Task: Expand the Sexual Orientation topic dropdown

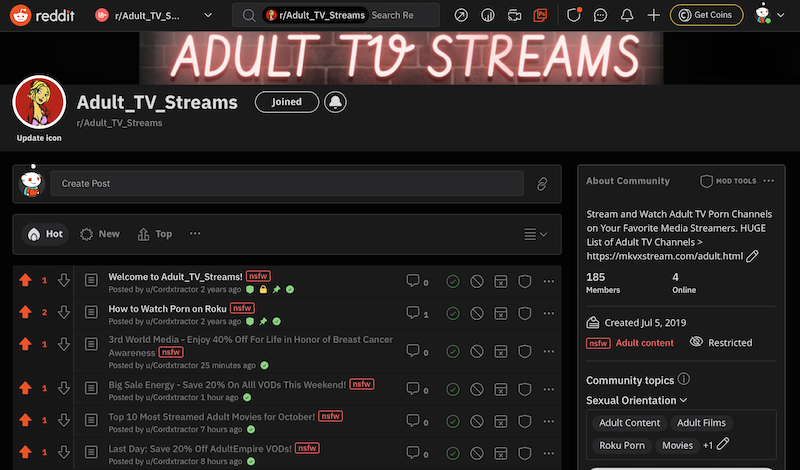Action: 636,401
